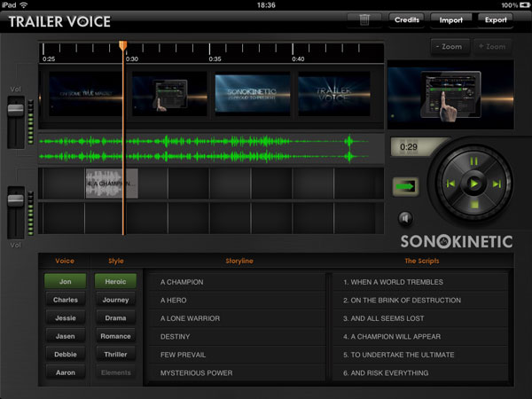Tap the trash can delete icon
532x399 pixels.
pyautogui.click(x=364, y=20)
